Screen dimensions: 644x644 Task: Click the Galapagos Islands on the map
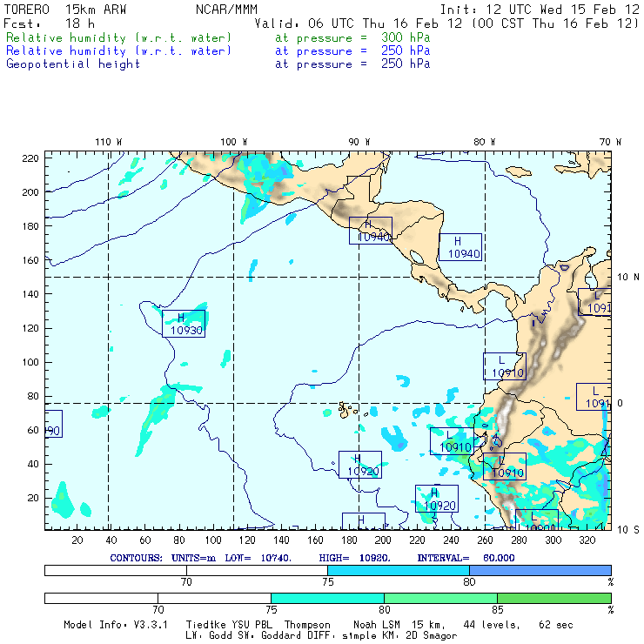[x=346, y=410]
